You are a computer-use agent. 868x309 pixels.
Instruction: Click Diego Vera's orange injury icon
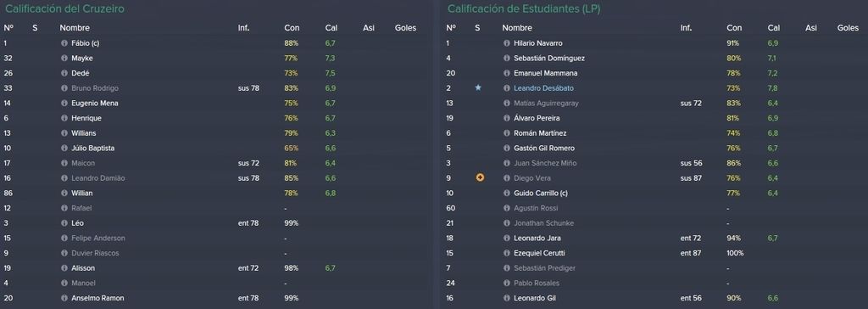[480, 177]
